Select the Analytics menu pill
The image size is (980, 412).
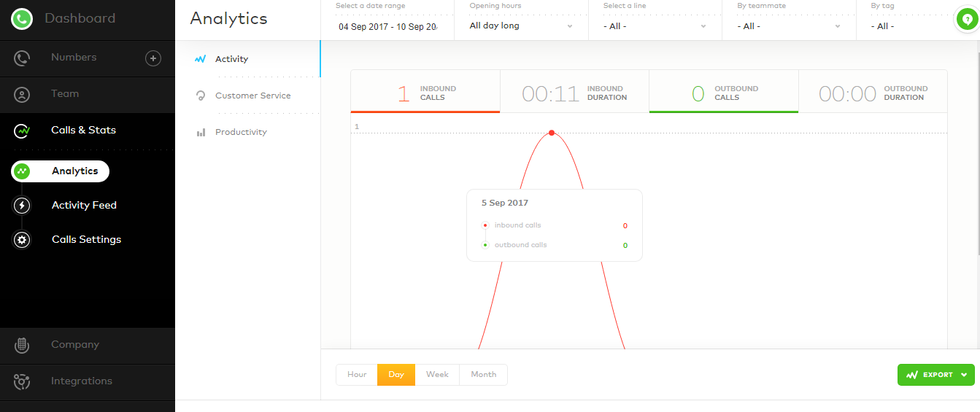(60, 171)
